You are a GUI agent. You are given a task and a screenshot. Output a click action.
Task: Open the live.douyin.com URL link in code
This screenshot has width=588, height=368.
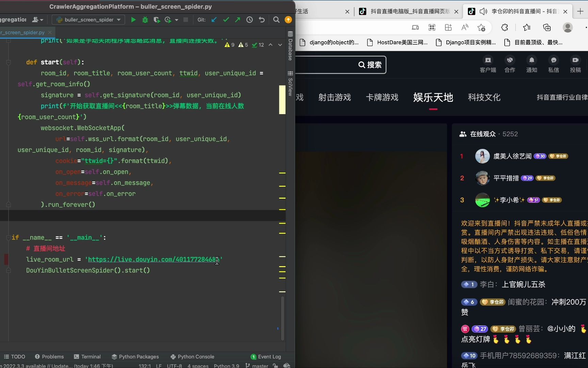[x=153, y=259]
